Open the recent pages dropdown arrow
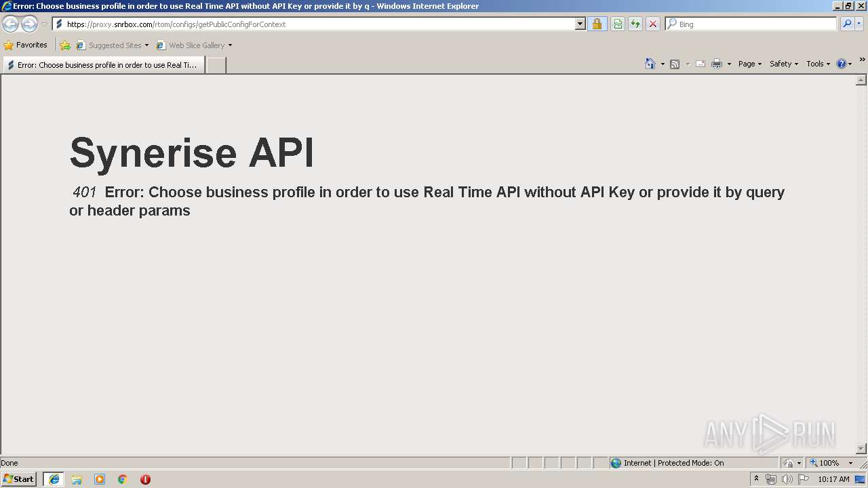 click(44, 24)
